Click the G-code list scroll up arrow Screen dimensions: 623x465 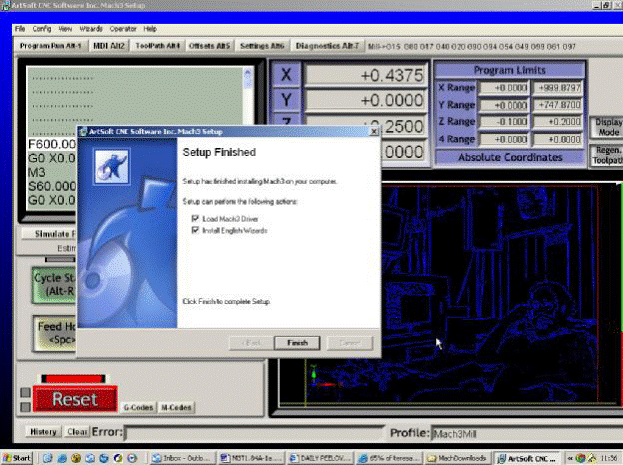click(248, 73)
